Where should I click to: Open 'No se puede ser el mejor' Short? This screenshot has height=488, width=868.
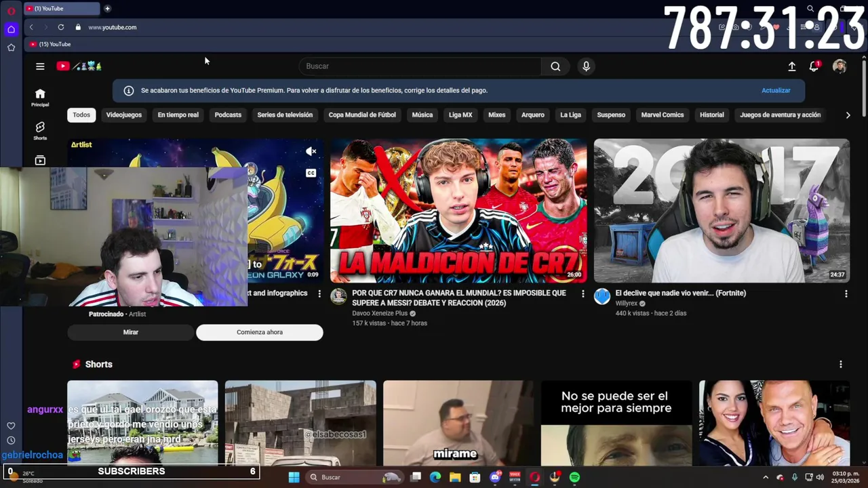pyautogui.click(x=616, y=423)
